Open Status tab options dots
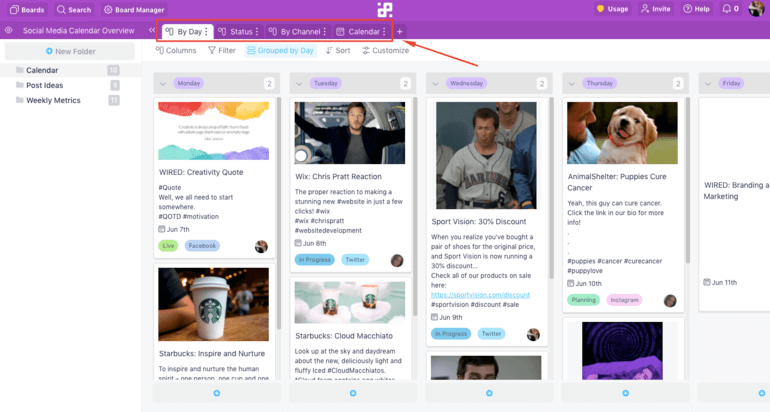The width and height of the screenshot is (770, 412). click(257, 31)
